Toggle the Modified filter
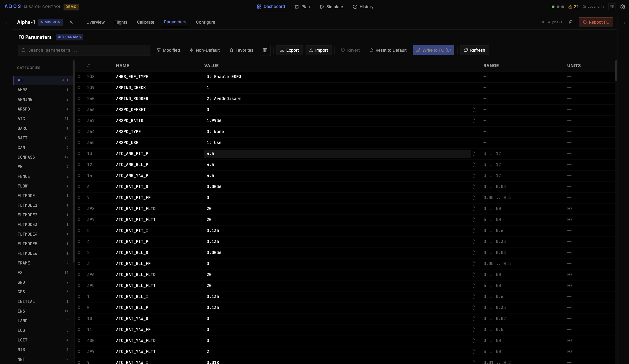Screen dimensions: 629x364 pos(168,50)
